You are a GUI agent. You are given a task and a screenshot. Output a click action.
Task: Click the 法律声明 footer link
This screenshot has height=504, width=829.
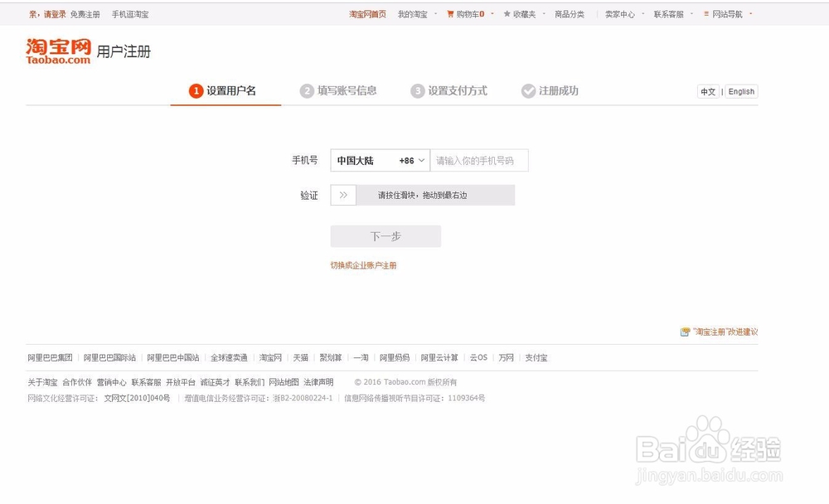click(x=318, y=382)
